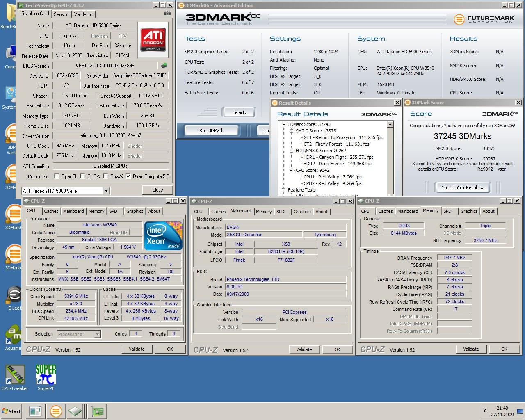
Task: Select the System desktop icon
Action: [x=9, y=98]
